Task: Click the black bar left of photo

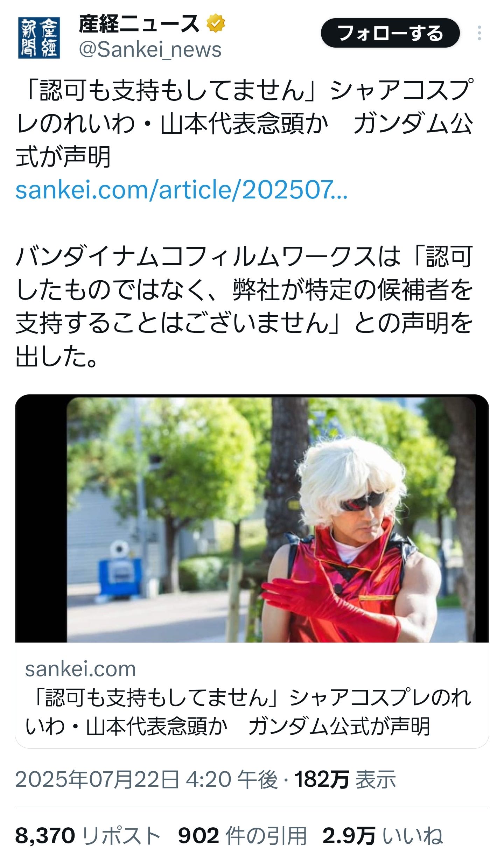Action: tap(41, 519)
